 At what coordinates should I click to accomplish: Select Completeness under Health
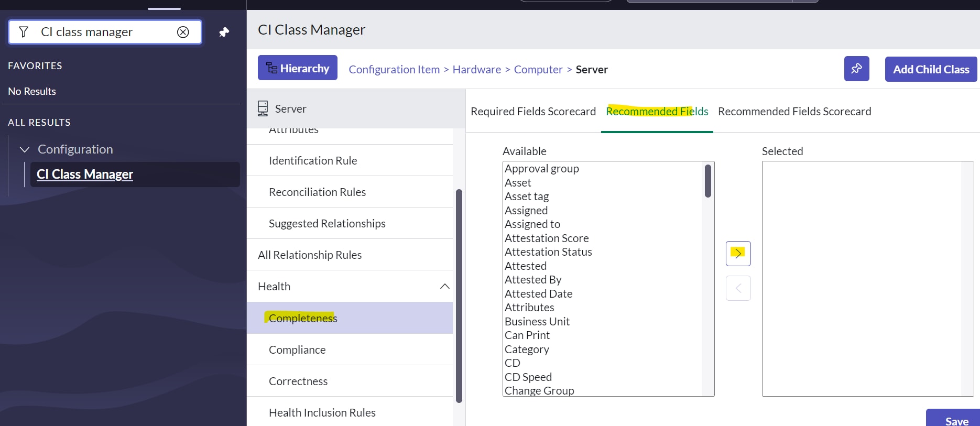[350, 318]
